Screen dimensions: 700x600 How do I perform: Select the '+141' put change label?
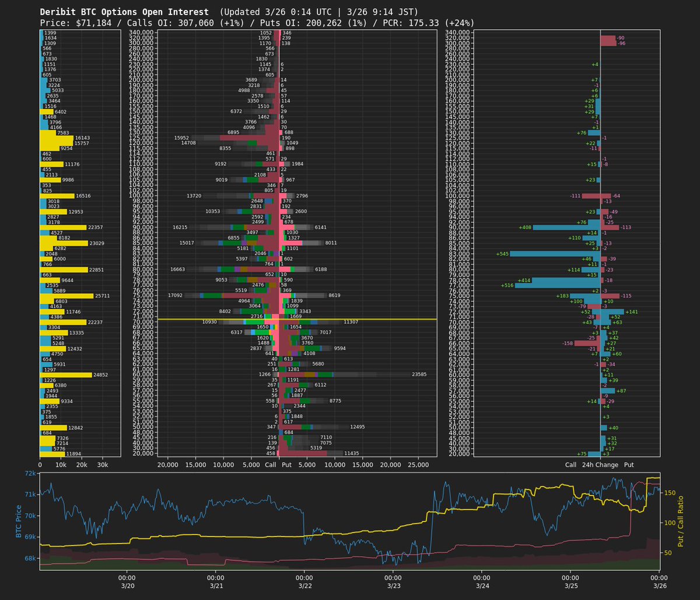click(x=632, y=312)
